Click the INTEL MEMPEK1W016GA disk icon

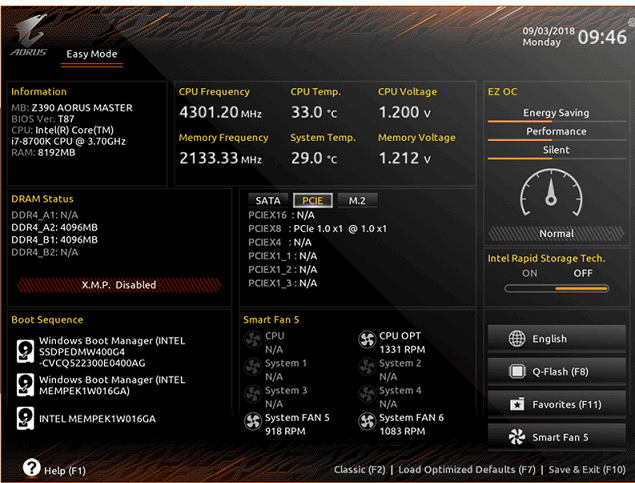[x=25, y=418]
